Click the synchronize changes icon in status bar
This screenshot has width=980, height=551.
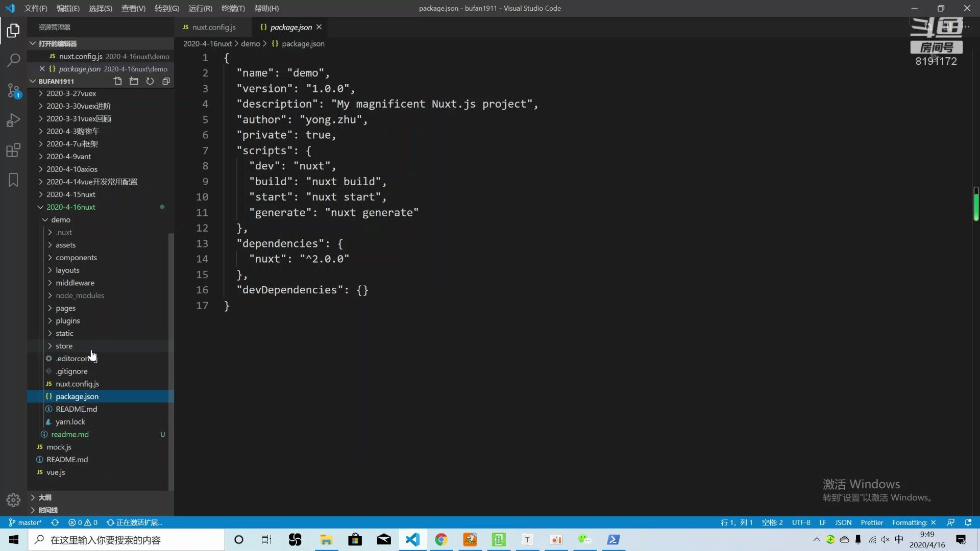tap(55, 522)
